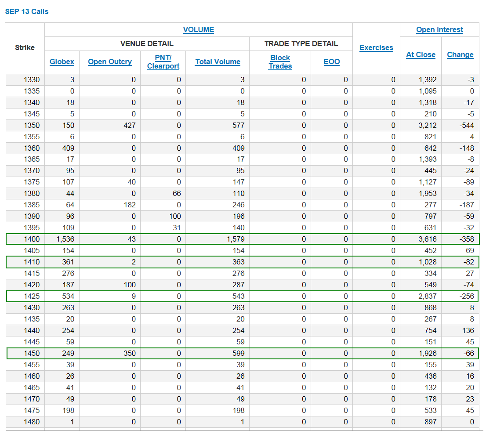Select the highlighted 1410 strike row
This screenshot has height=434, width=504.
point(243,262)
